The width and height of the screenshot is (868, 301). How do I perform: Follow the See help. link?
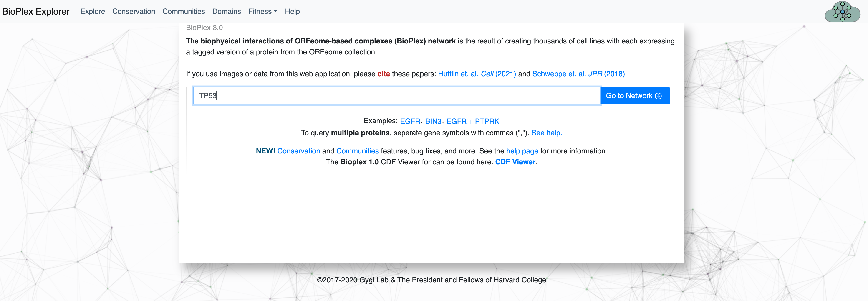point(547,133)
